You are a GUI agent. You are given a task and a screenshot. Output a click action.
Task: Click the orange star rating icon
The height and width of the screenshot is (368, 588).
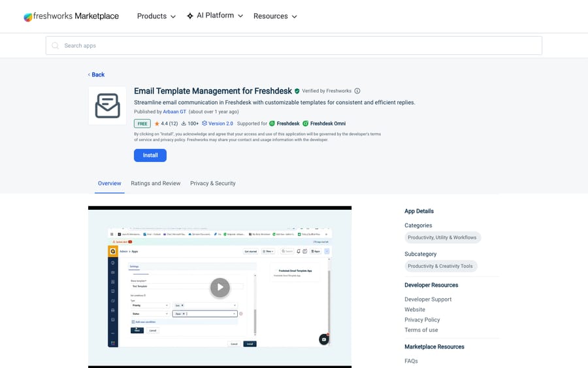point(157,124)
